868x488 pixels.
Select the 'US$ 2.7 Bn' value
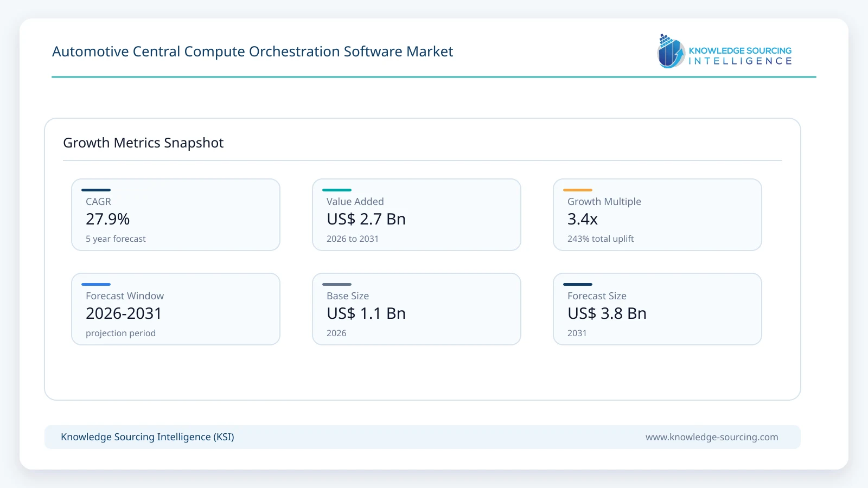[366, 219]
